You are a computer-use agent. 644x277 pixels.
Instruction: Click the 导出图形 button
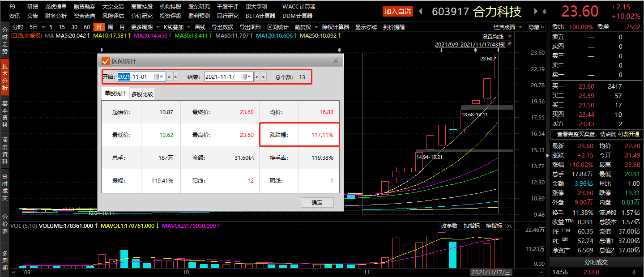[x=250, y=27]
